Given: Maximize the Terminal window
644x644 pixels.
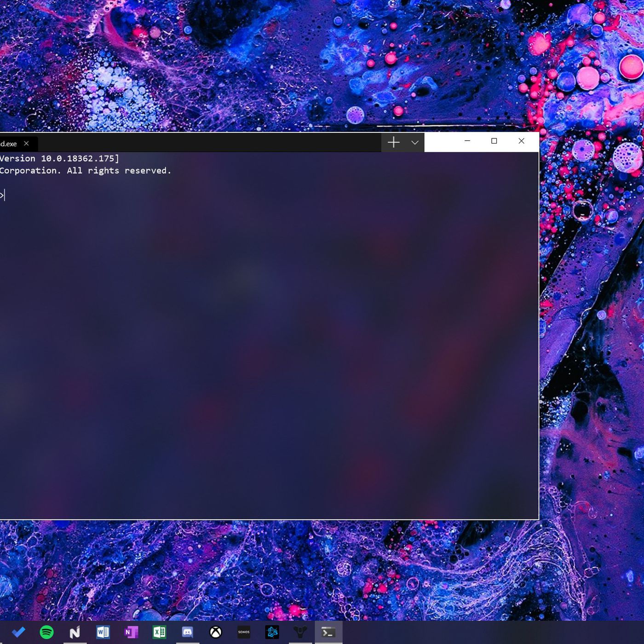Looking at the screenshot, I should (x=494, y=141).
